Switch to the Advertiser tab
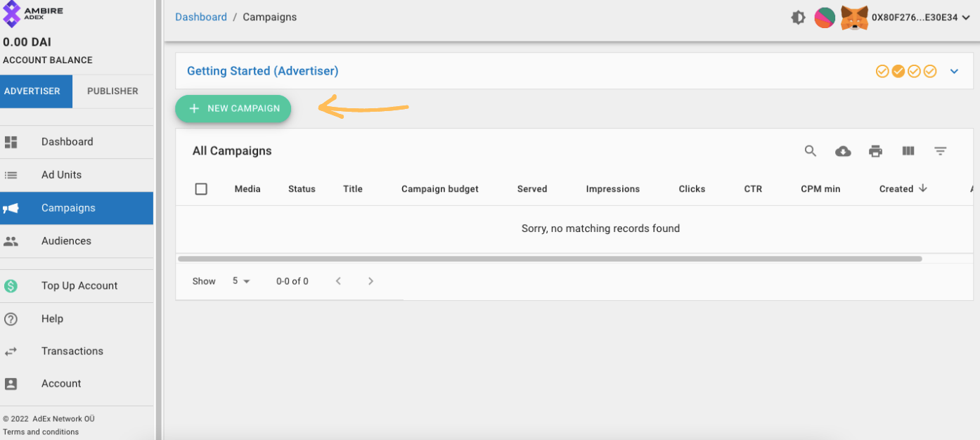Screen dimensions: 980x440 tap(36, 91)
